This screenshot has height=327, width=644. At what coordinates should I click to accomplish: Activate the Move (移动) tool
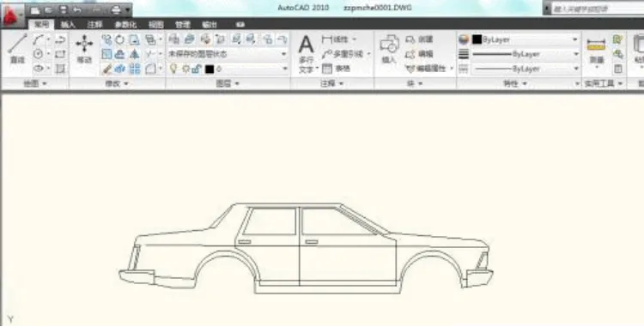pos(84,49)
